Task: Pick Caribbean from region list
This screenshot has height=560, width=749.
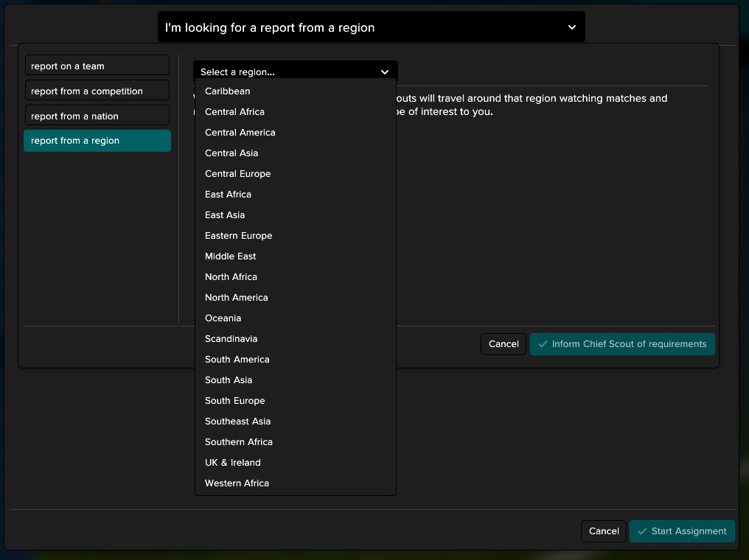Action: pyautogui.click(x=228, y=91)
